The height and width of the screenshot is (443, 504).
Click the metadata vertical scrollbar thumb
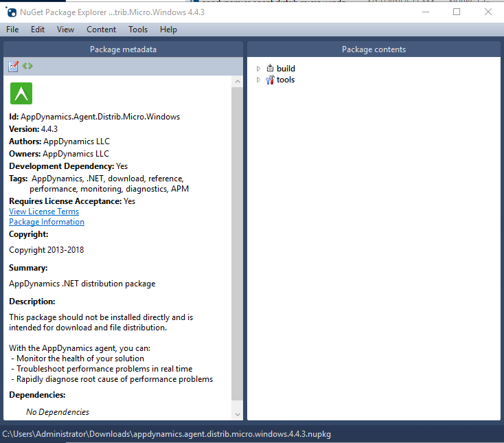tap(238, 244)
